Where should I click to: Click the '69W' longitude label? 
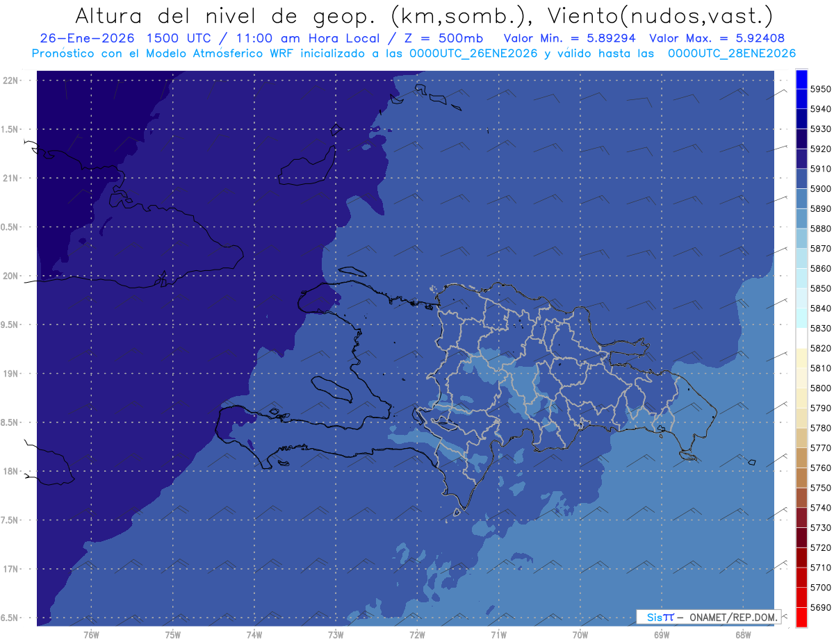click(662, 635)
